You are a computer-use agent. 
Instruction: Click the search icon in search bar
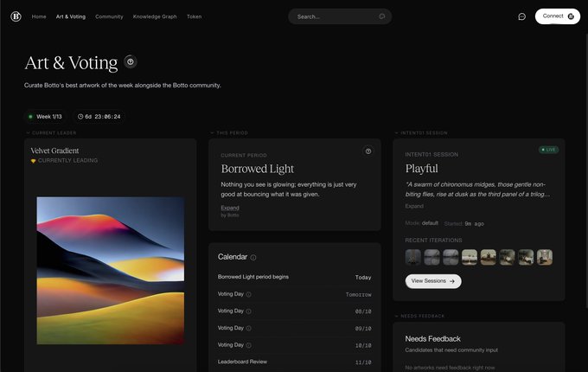(381, 16)
